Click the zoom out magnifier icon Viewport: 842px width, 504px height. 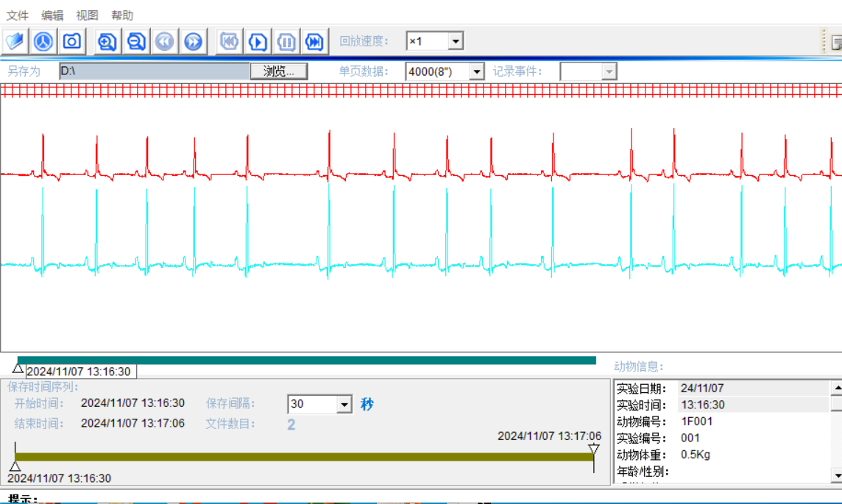click(136, 41)
